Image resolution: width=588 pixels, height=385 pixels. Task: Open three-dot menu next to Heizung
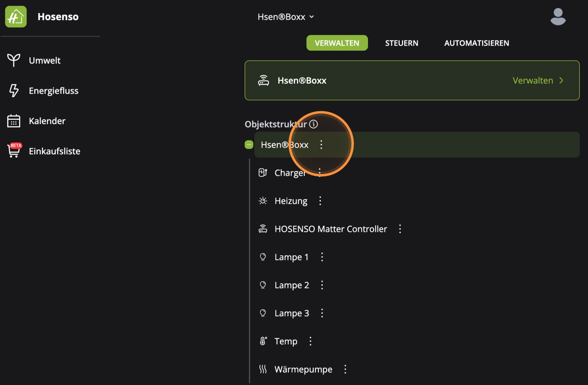[x=320, y=201]
